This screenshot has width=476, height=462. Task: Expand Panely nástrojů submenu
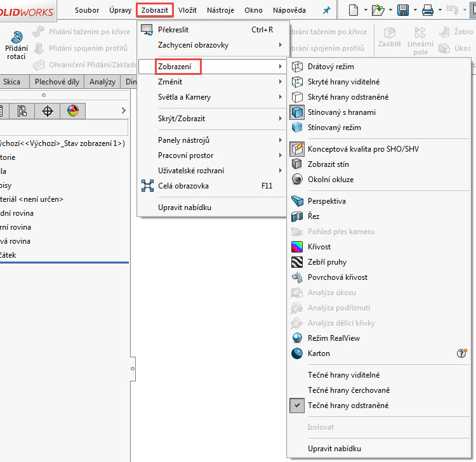point(212,140)
